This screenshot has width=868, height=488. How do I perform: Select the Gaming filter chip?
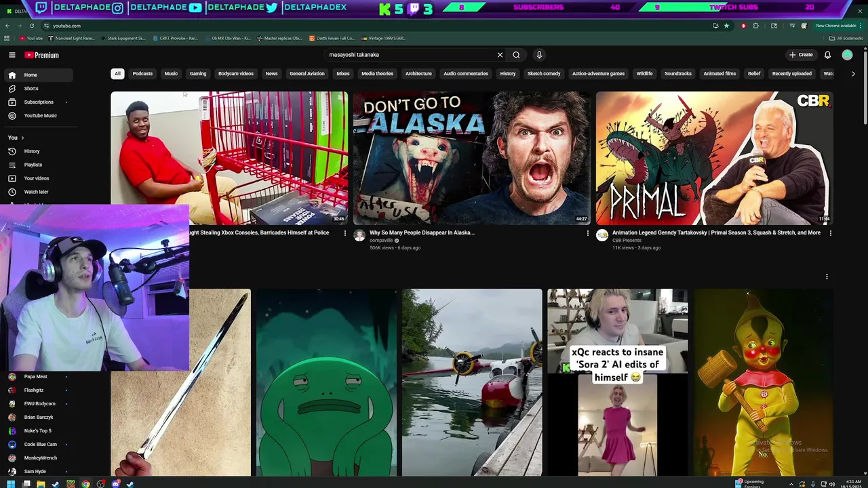(x=198, y=74)
